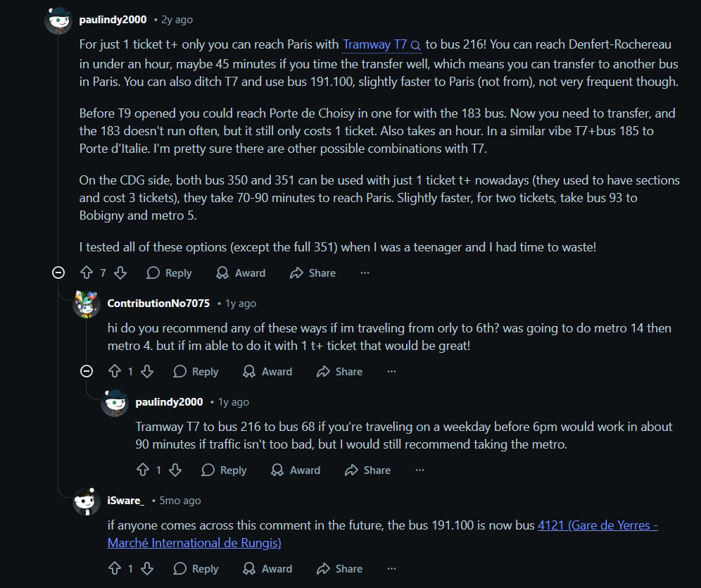Open iSware_'s user profile

(x=125, y=500)
